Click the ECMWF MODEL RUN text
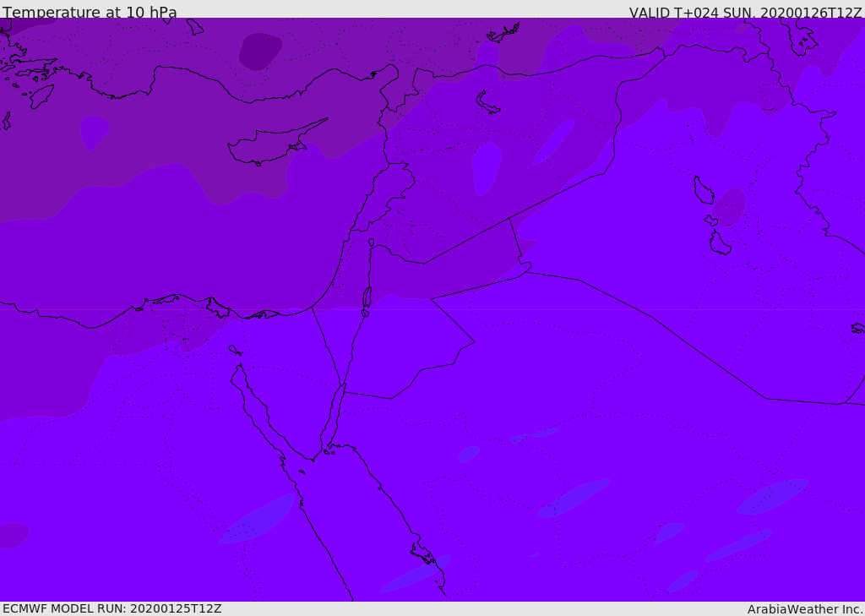 point(112,608)
